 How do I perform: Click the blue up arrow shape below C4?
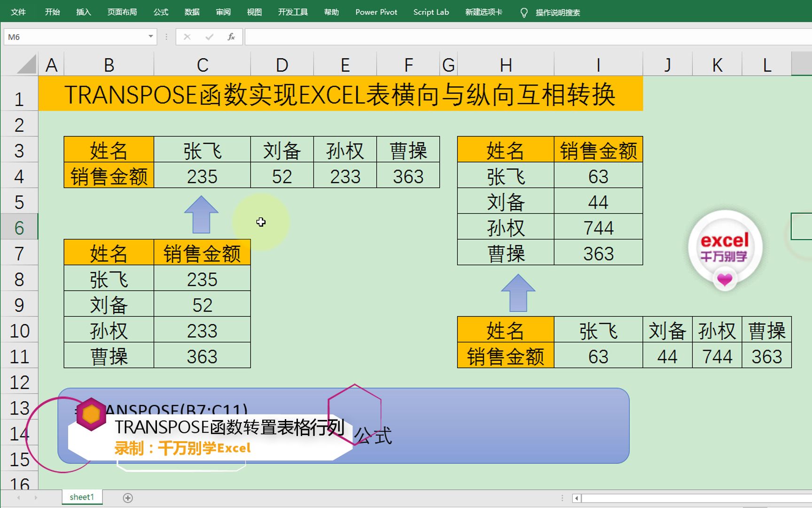[201, 214]
